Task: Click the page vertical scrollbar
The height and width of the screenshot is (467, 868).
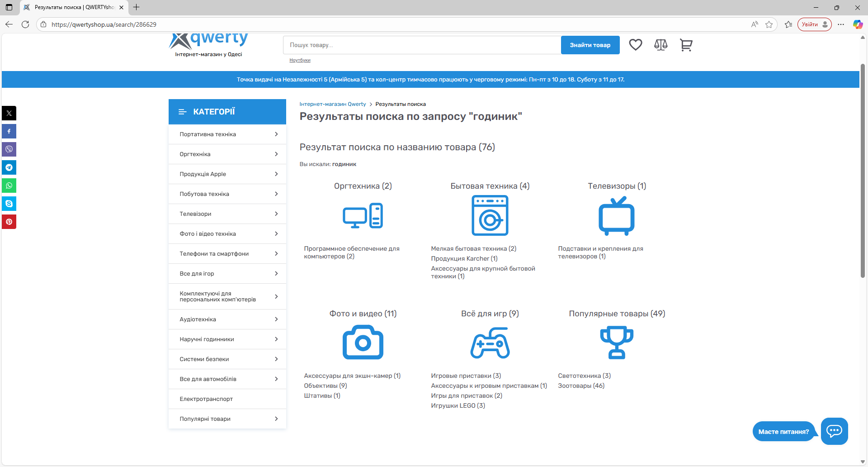Action: click(863, 172)
